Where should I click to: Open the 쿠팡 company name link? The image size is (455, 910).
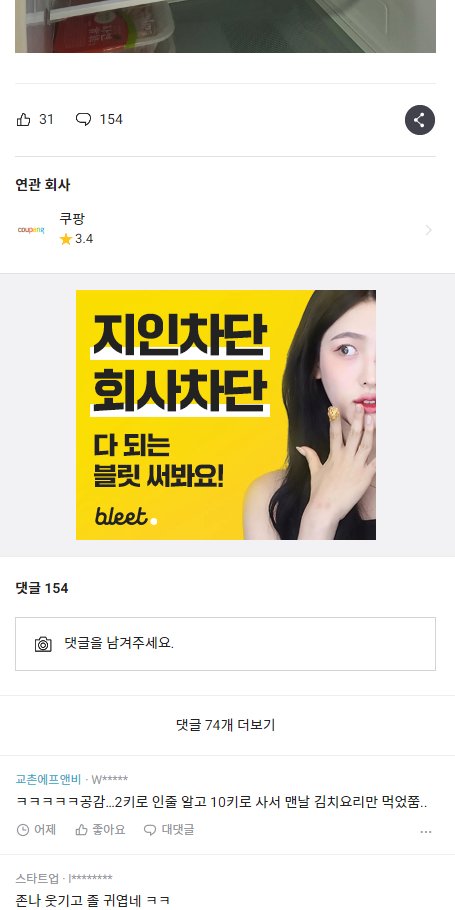[x=72, y=219]
